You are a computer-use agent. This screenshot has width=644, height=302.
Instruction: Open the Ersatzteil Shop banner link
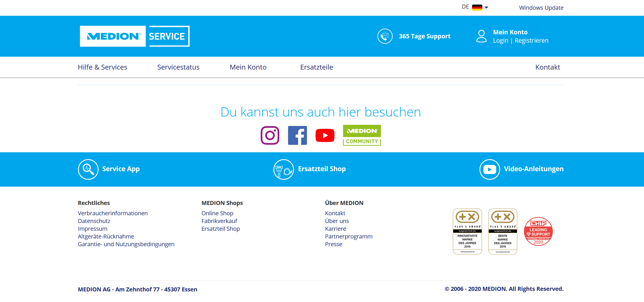322,169
